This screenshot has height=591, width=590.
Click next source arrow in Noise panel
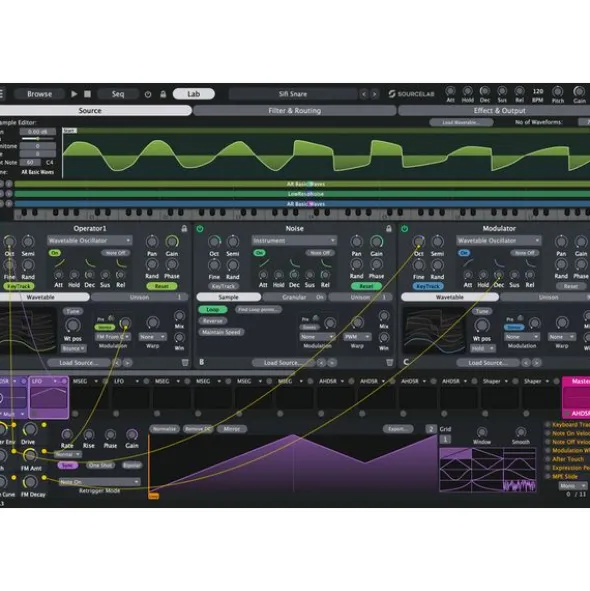click(x=332, y=363)
